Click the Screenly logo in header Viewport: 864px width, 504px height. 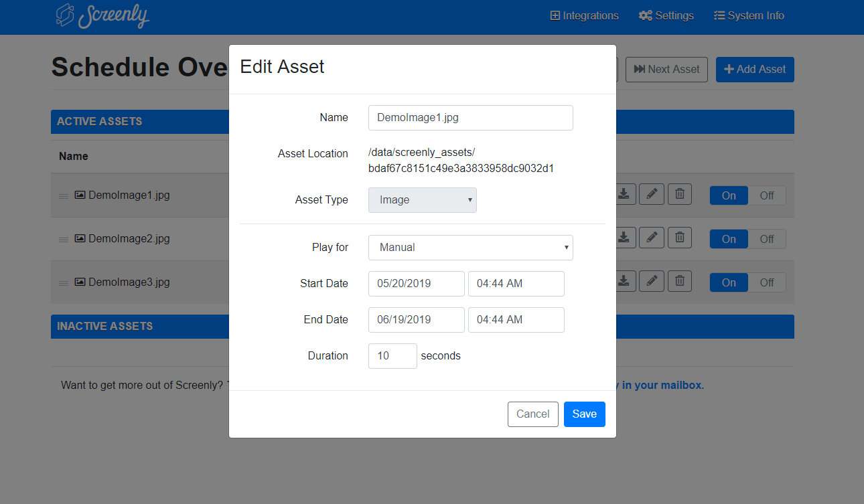tap(102, 16)
